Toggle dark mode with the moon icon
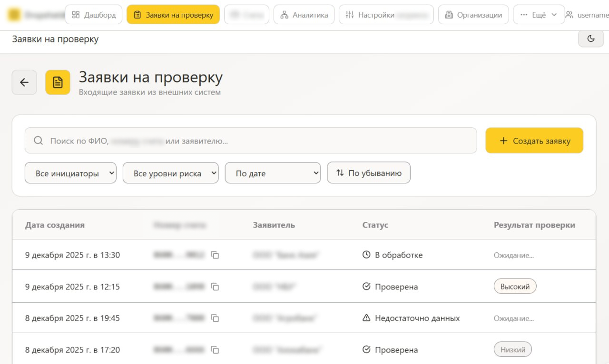609x364 pixels. [x=590, y=38]
